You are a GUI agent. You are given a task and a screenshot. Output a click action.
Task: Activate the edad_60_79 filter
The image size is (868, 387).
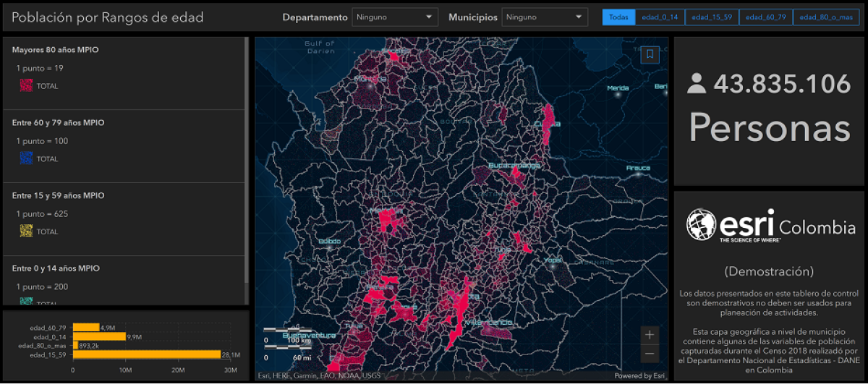point(766,17)
